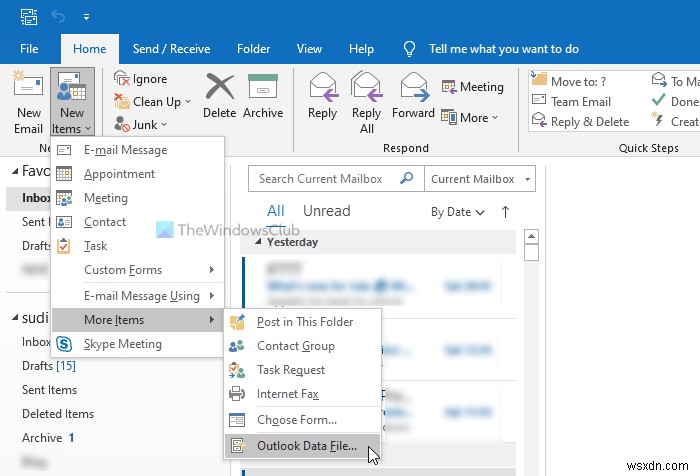This screenshot has height=476, width=700.
Task: Click the Internet Fax printer icon
Action: tap(237, 394)
